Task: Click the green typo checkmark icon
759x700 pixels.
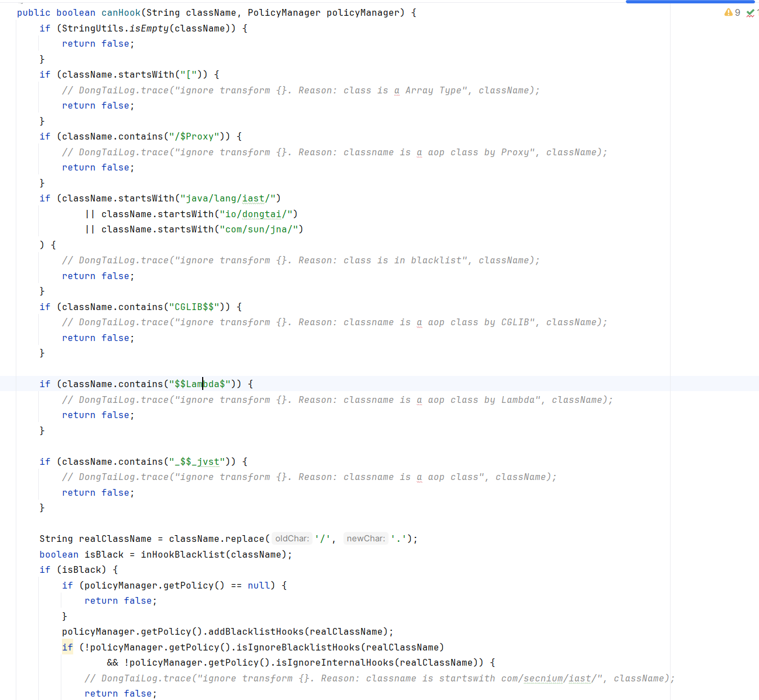Action: [750, 12]
